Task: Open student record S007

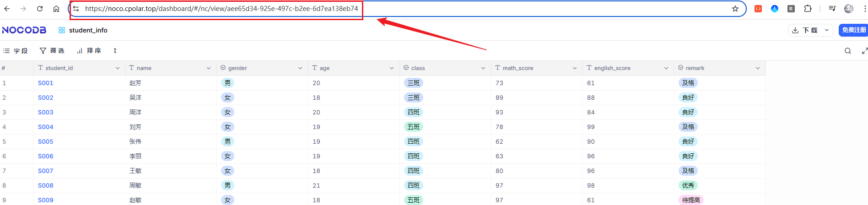Action: [46, 171]
